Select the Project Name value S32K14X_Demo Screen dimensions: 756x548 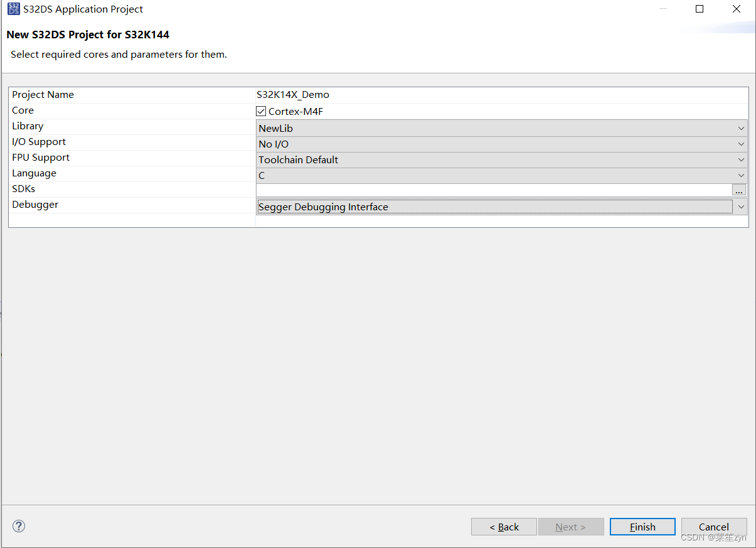293,95
